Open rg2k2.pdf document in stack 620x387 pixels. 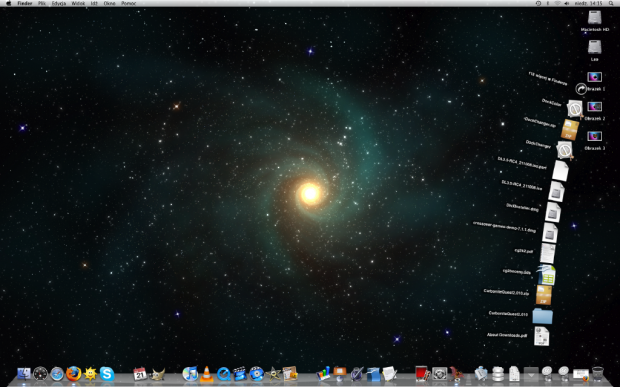[x=548, y=253]
